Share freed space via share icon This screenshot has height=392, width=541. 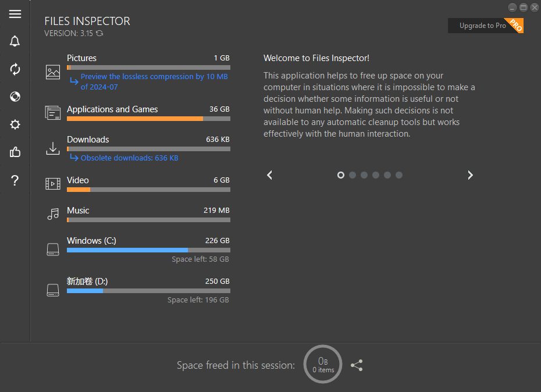click(x=357, y=365)
